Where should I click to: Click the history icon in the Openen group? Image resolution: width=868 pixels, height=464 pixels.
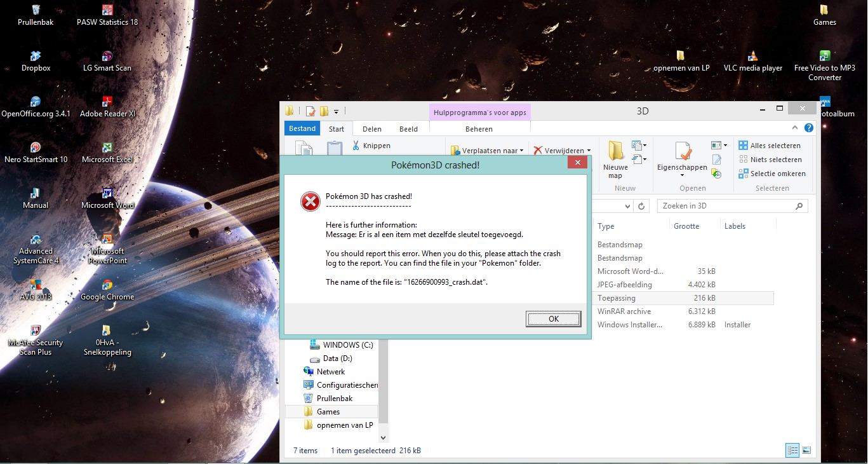716,173
